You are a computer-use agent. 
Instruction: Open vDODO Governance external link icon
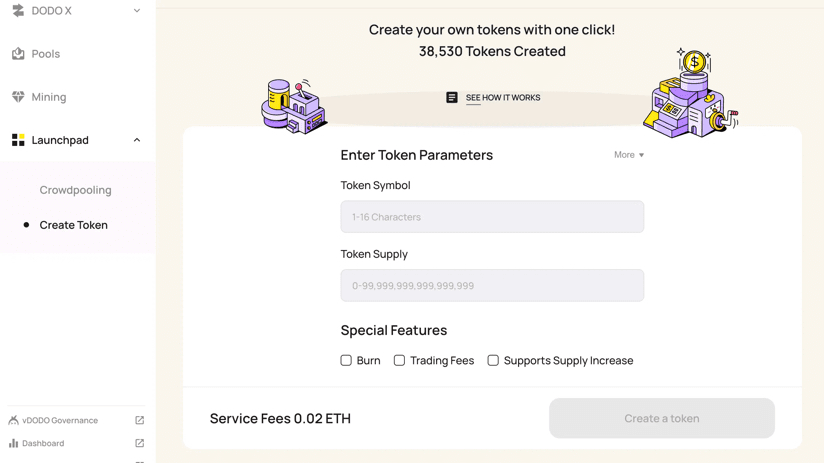click(139, 420)
